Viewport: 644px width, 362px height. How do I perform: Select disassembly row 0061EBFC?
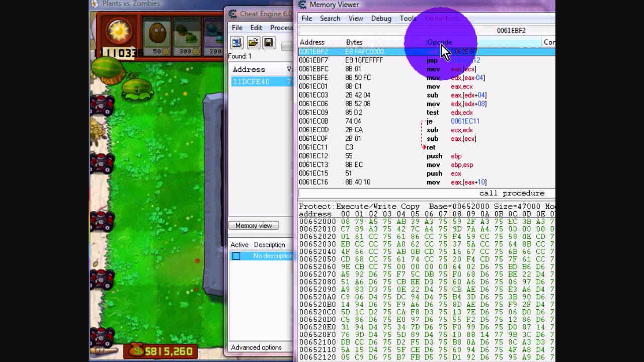tap(427, 69)
